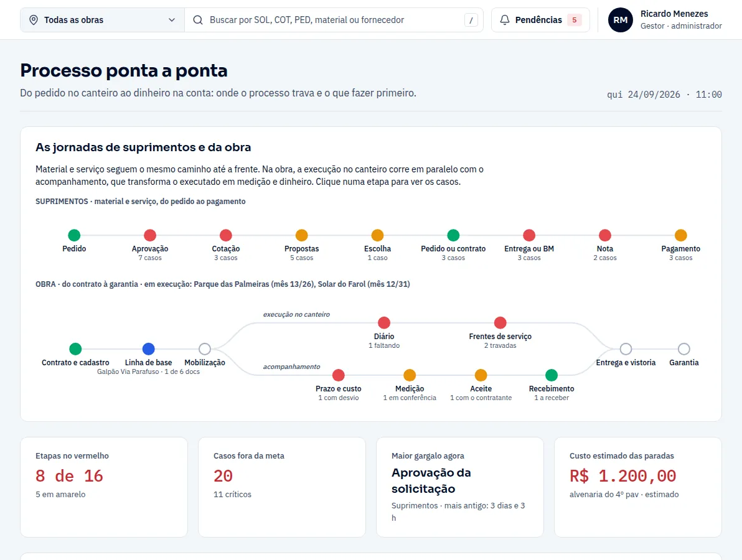This screenshot has height=560, width=742.
Task: Open the Etapas no vermelho card
Action: click(104, 487)
